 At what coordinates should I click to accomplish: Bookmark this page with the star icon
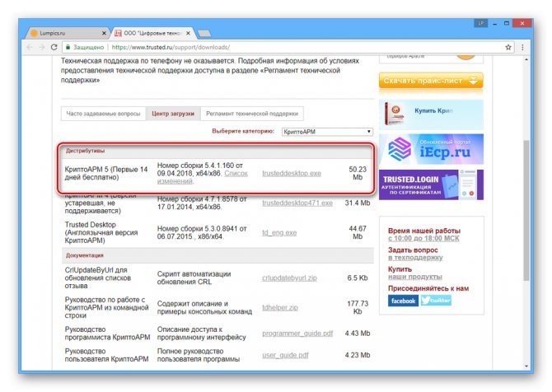pyautogui.click(x=508, y=47)
